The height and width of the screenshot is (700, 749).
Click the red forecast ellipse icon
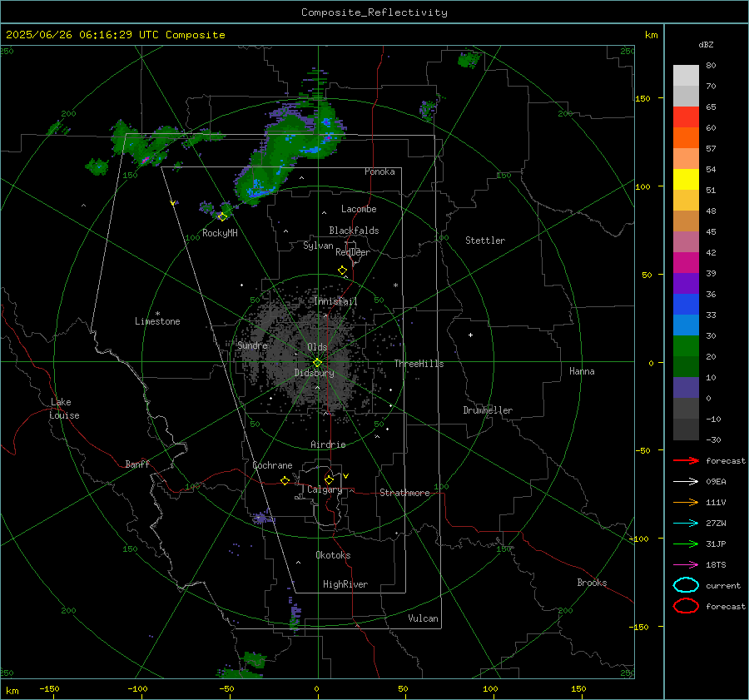[686, 606]
